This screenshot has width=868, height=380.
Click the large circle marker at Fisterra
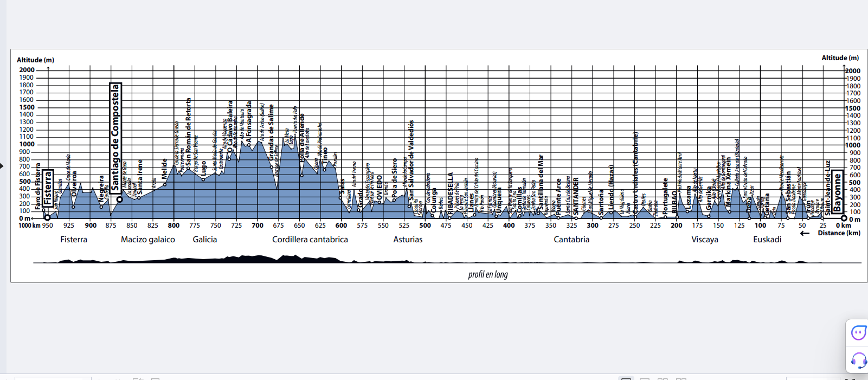pyautogui.click(x=47, y=217)
